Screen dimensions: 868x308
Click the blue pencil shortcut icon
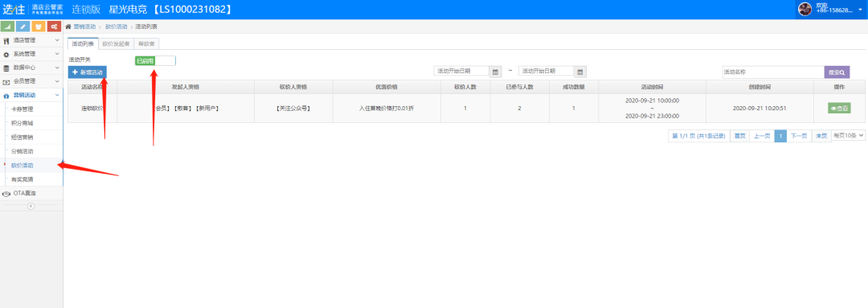pos(23,27)
